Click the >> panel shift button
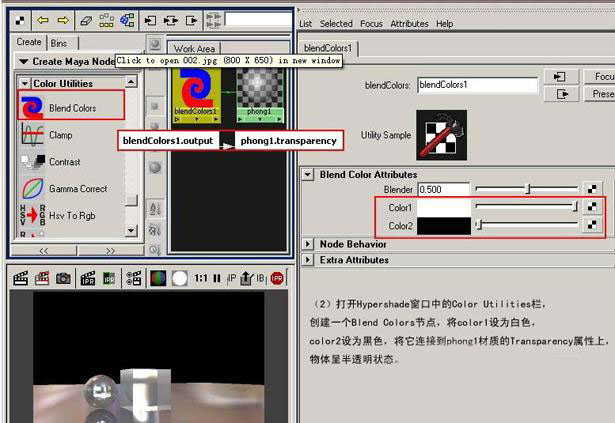Viewport: 615px width, 423px height. point(111,251)
